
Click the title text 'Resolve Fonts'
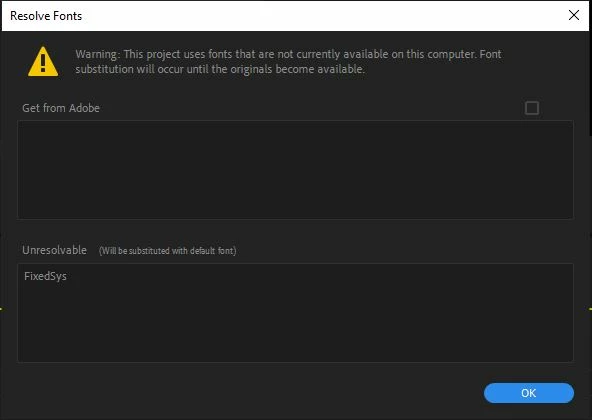click(46, 16)
